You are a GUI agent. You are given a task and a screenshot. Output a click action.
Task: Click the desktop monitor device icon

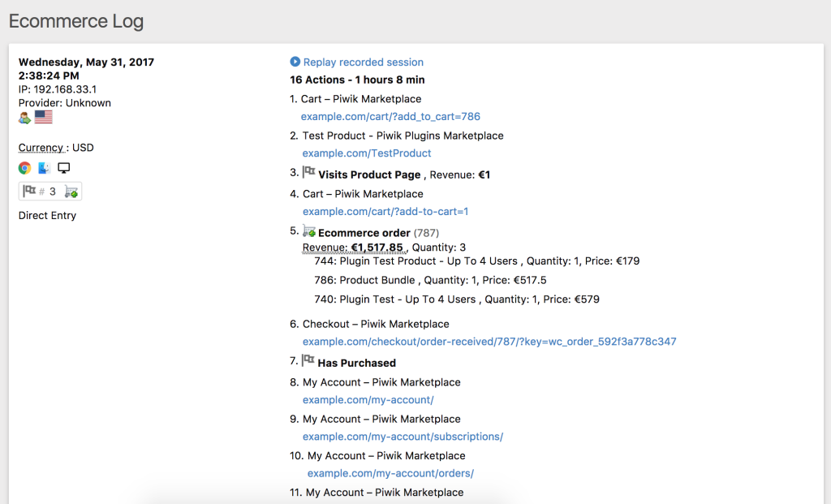point(64,168)
